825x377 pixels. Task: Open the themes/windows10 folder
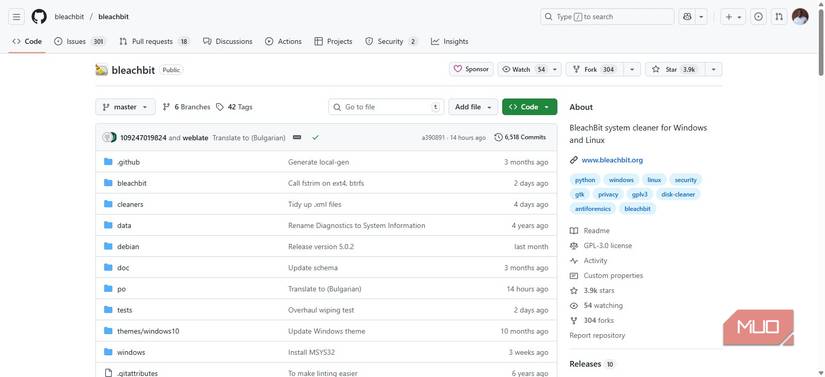148,331
